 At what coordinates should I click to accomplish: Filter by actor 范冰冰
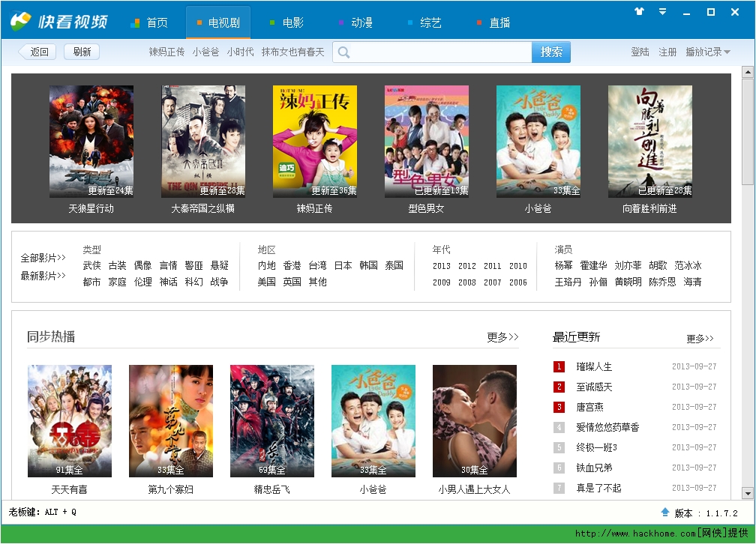coord(688,265)
